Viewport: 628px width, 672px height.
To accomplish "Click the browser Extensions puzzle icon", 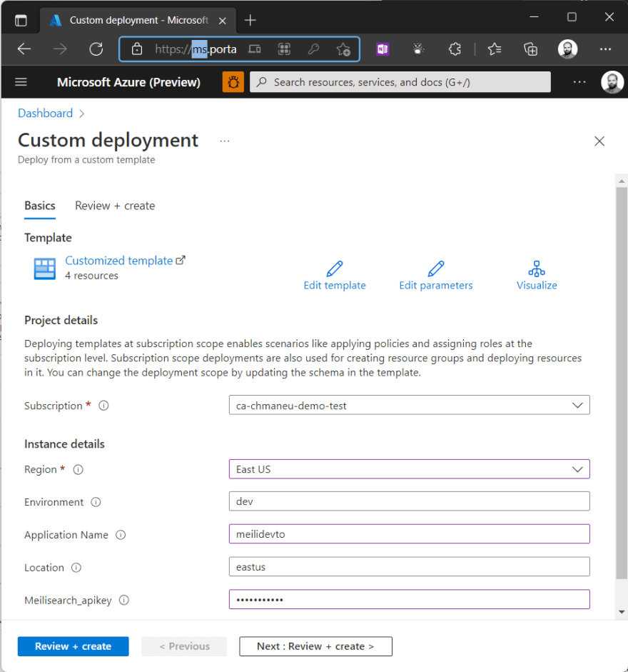I will 455,49.
